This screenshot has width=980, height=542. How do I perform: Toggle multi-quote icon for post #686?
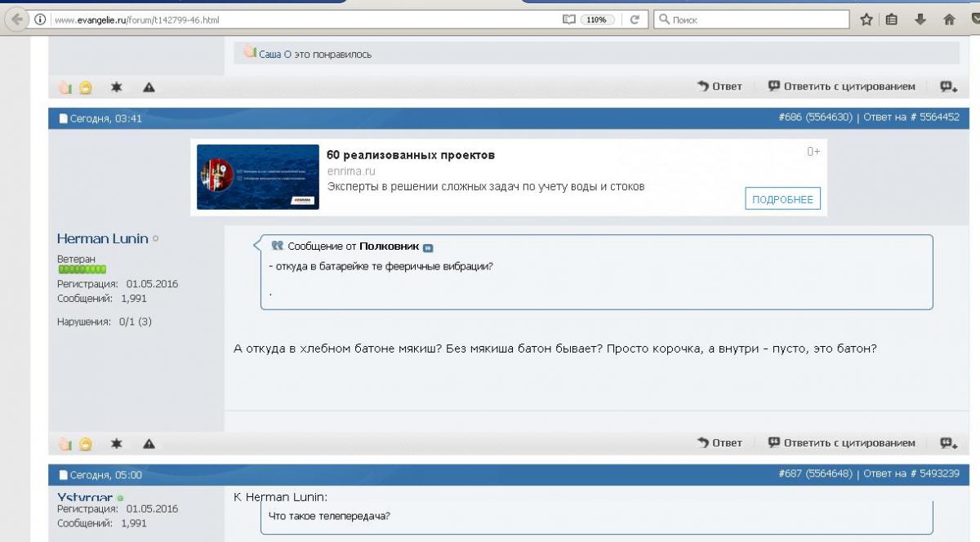coord(947,443)
